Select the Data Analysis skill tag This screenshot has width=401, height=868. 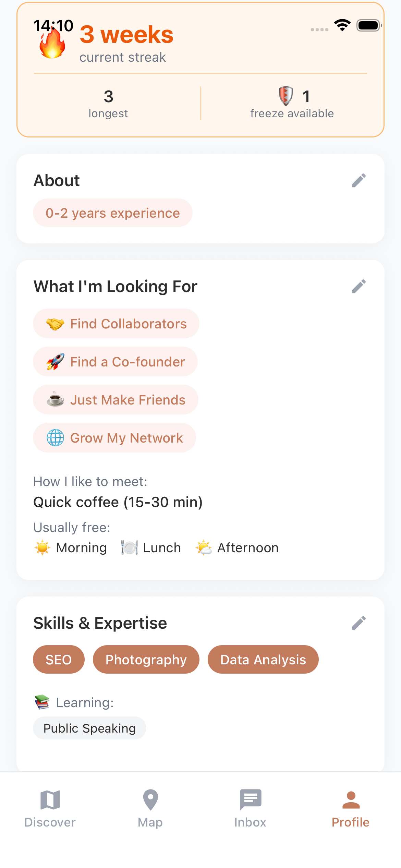[263, 660]
